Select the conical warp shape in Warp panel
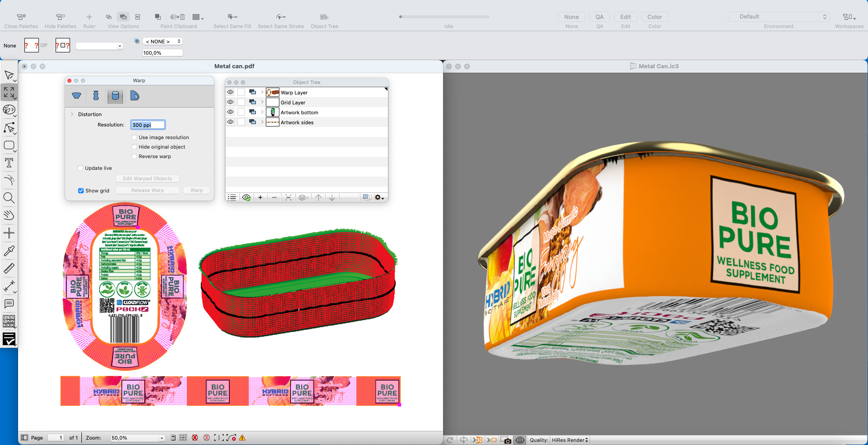Screen dimensions: 868x445 tap(76, 95)
